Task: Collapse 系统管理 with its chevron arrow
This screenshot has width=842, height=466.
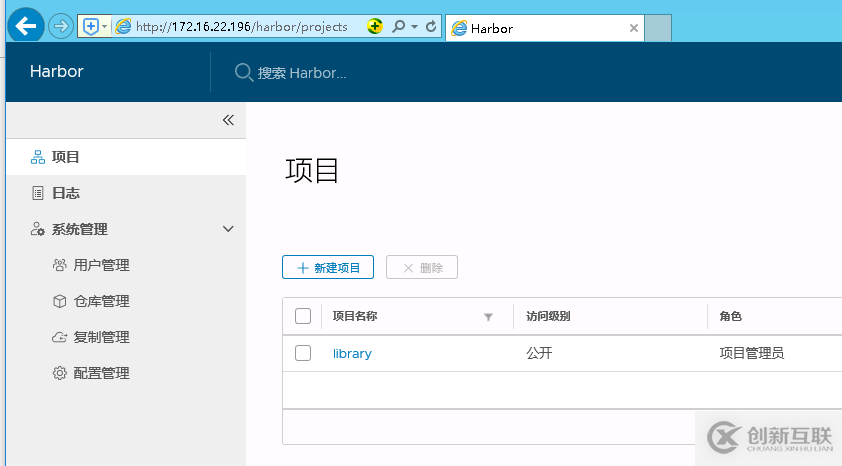Action: point(228,229)
